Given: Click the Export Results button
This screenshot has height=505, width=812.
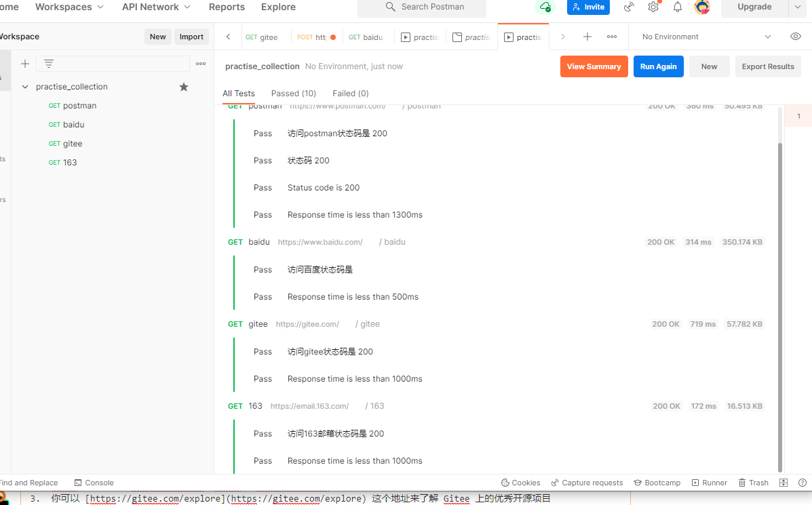Looking at the screenshot, I should pos(768,66).
